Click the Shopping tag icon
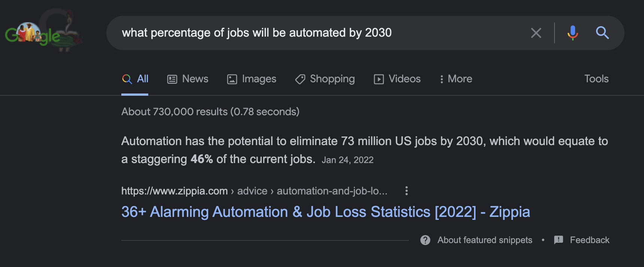The height and width of the screenshot is (267, 644). pyautogui.click(x=300, y=79)
